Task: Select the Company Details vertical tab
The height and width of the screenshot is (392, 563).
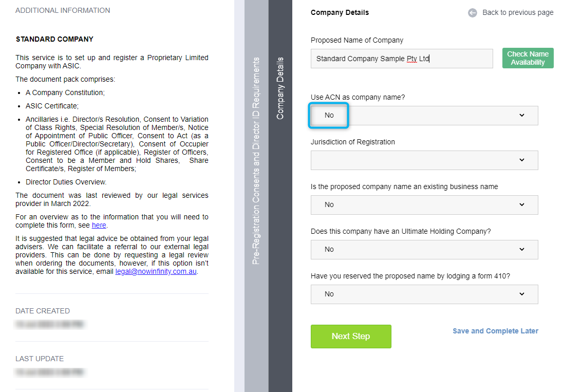Action: click(280, 88)
